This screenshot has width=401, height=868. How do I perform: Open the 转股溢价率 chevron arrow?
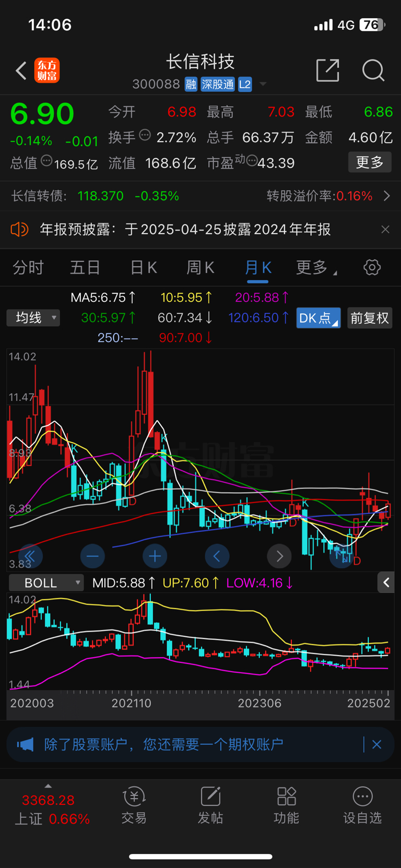(387, 196)
